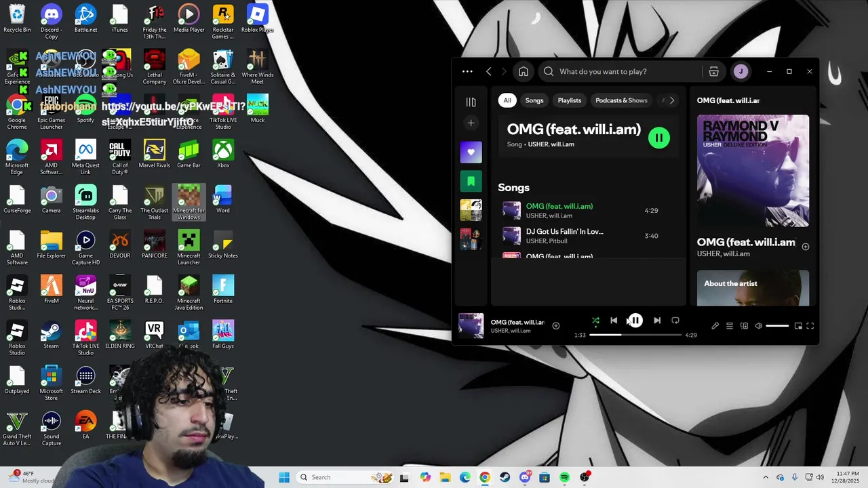Open the Spotify profile avatar menu
Viewport: 868px width, 488px height.
(x=741, y=71)
